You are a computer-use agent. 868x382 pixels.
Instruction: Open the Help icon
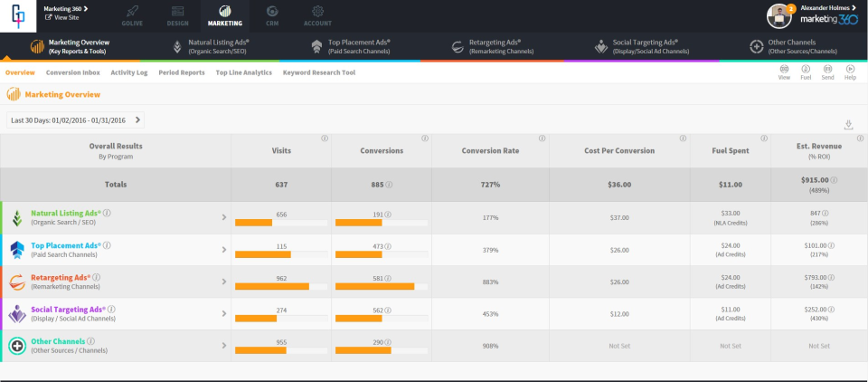(850, 71)
